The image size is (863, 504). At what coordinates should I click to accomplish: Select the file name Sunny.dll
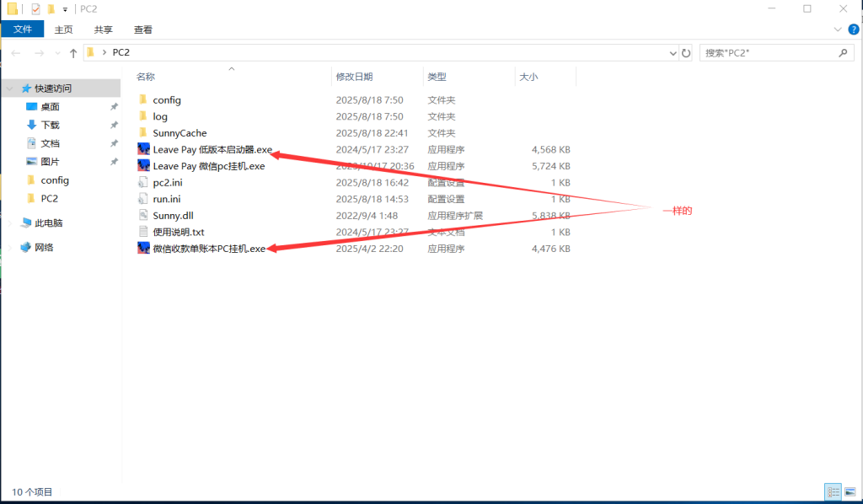[x=174, y=216]
